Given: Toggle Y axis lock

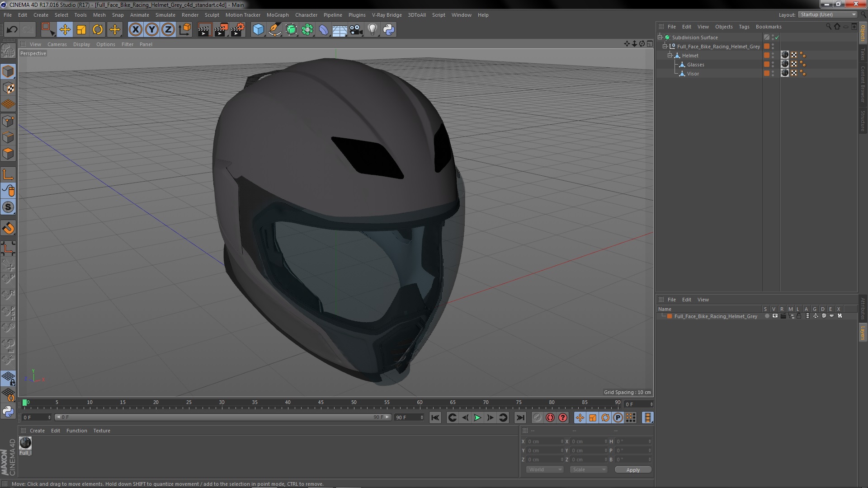Looking at the screenshot, I should (x=152, y=30).
